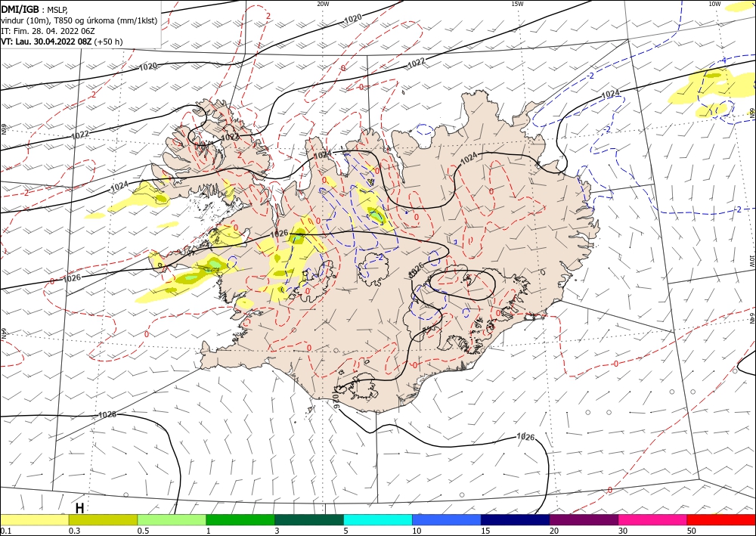756x536 pixels.
Task: Click the '0.5' legend scale value
Action: click(x=143, y=531)
